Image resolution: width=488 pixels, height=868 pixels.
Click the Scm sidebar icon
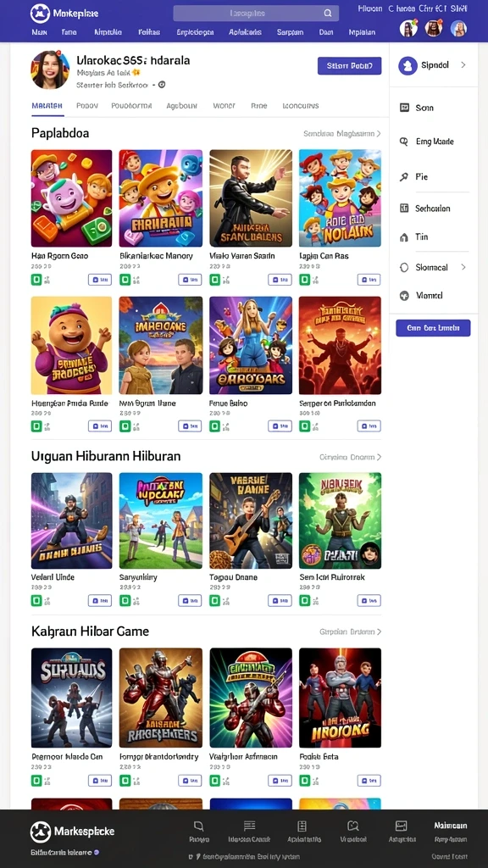(404, 108)
